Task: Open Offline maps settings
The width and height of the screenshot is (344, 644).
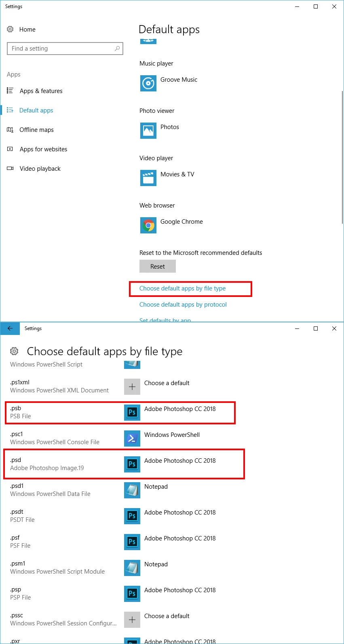Action: coord(36,129)
